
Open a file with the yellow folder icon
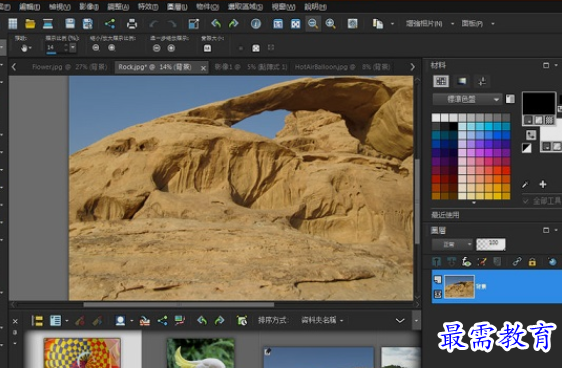point(30,24)
